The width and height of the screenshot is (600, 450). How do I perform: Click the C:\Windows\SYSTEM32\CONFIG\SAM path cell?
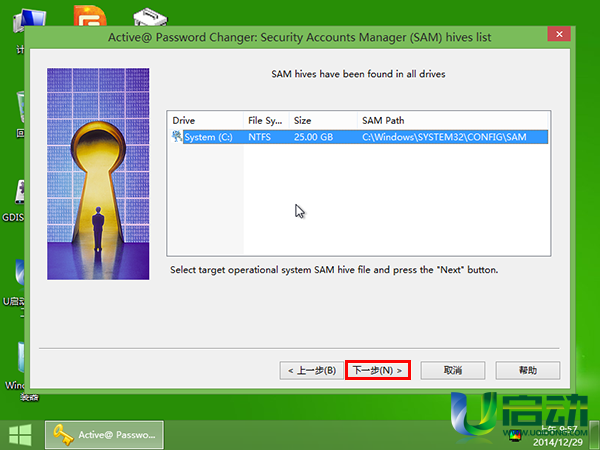pos(444,137)
